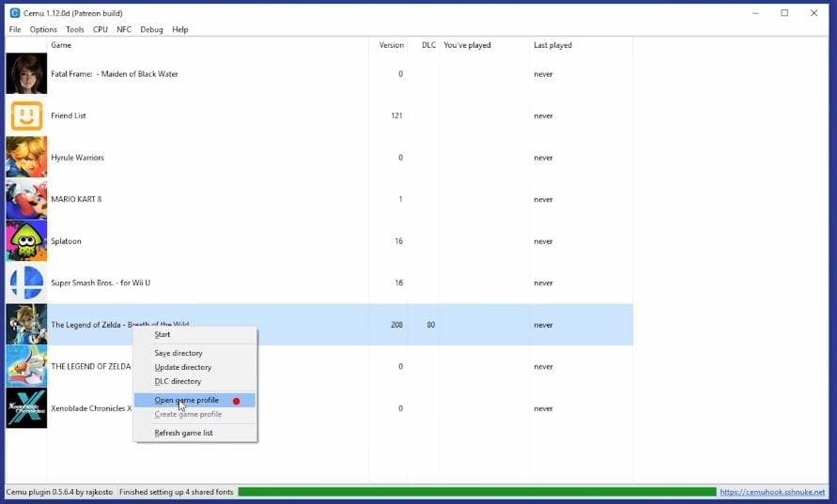The width and height of the screenshot is (837, 504).
Task: Click the Fatal Frame game icon
Action: click(x=26, y=74)
